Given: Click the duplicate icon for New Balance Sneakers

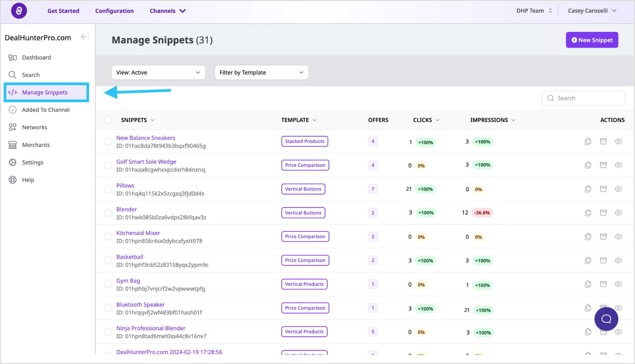Looking at the screenshot, I should coord(588,142).
